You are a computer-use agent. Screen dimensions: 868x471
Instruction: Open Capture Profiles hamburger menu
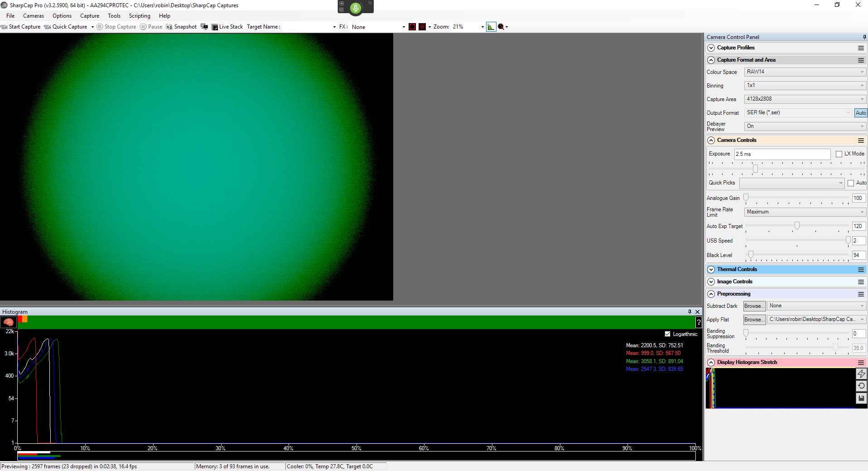tap(861, 48)
